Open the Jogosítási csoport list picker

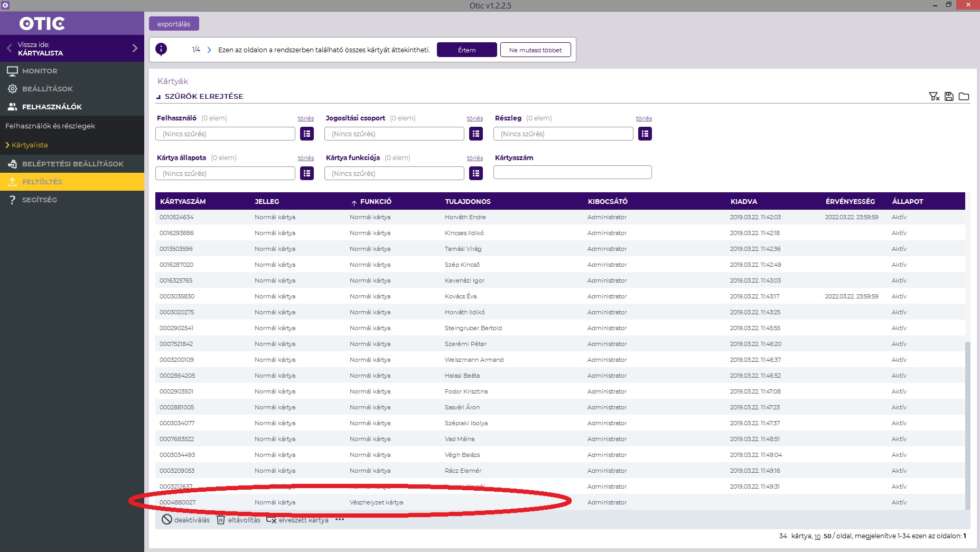[x=476, y=134]
